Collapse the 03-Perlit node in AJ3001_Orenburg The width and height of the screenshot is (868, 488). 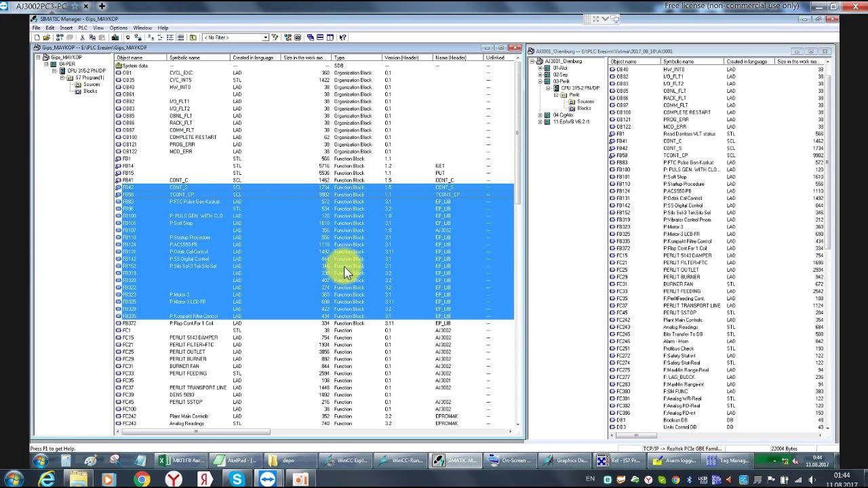tap(540, 81)
